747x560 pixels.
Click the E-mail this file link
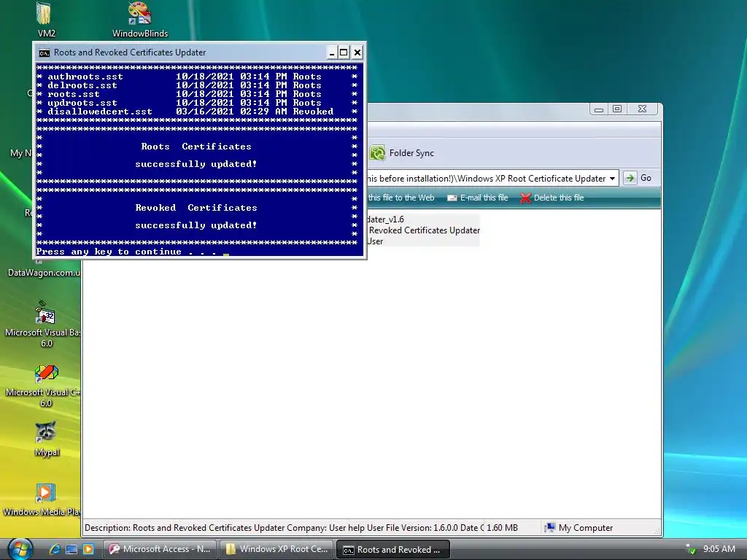(477, 198)
